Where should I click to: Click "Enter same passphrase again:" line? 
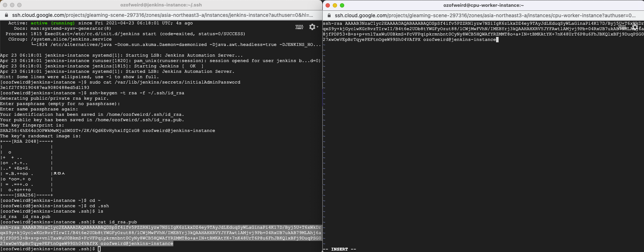39,109
